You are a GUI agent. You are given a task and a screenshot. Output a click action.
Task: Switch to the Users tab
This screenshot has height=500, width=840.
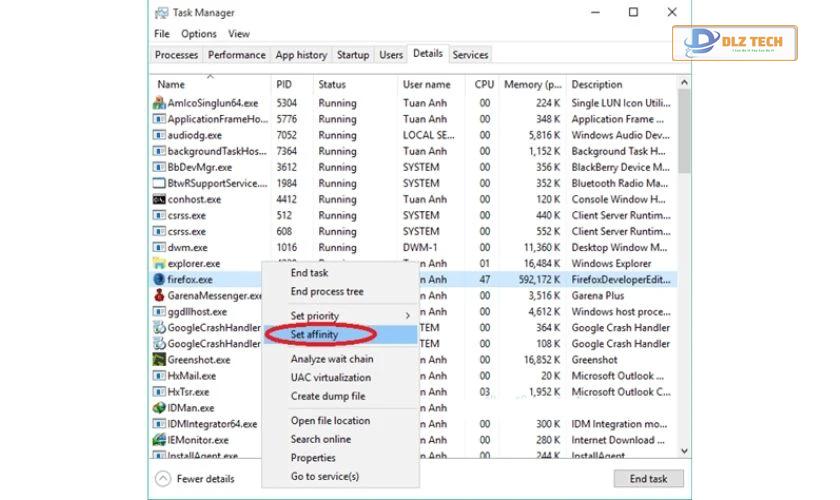tap(391, 55)
